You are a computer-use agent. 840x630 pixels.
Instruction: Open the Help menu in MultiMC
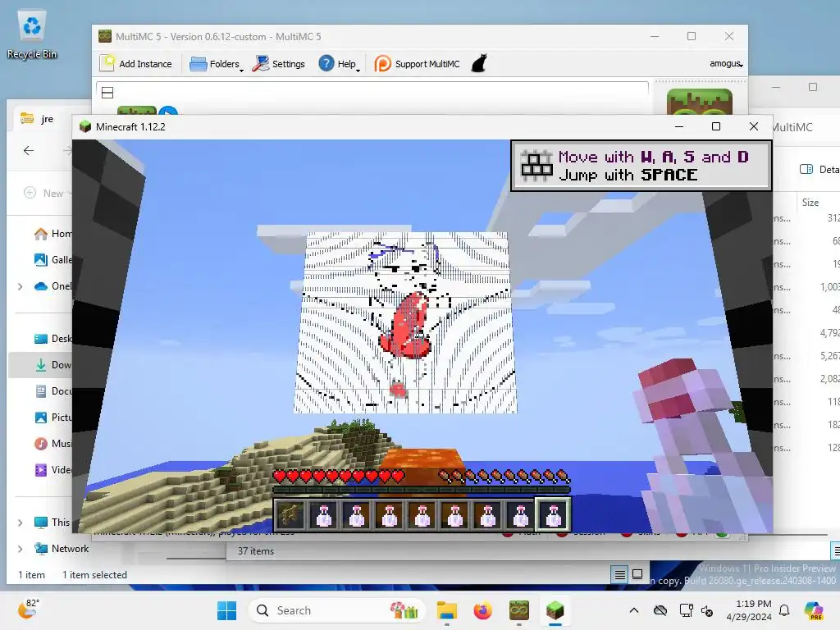tap(339, 64)
